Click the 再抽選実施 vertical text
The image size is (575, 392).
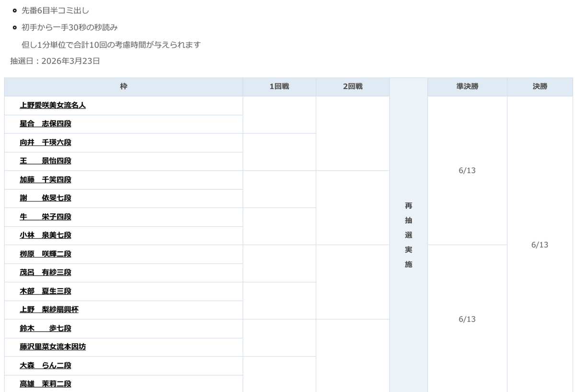408,235
